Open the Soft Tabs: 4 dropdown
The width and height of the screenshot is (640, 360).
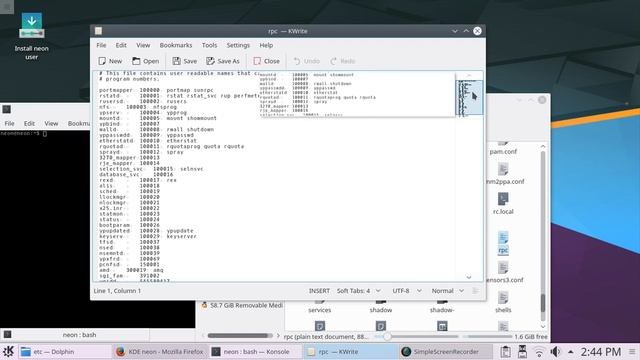(x=358, y=291)
